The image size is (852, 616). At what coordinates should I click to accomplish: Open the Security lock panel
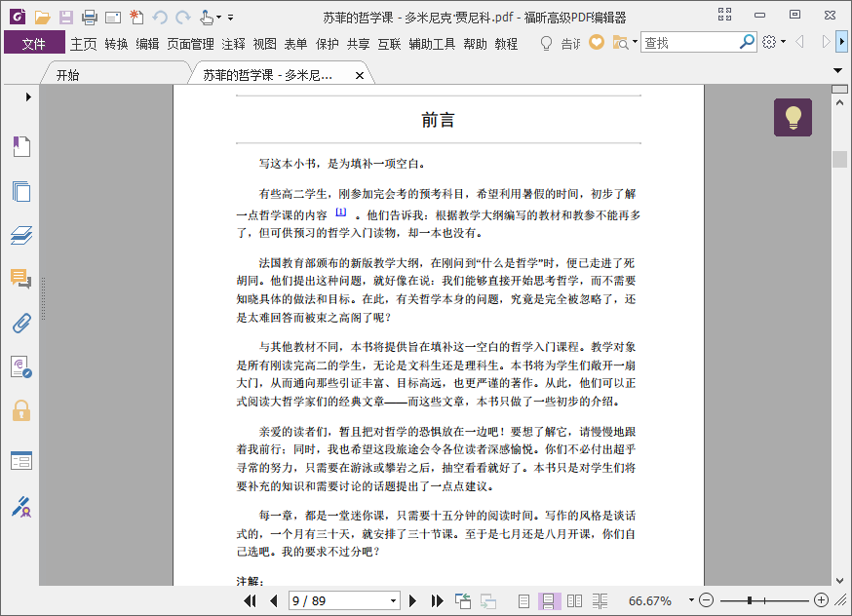pos(21,410)
